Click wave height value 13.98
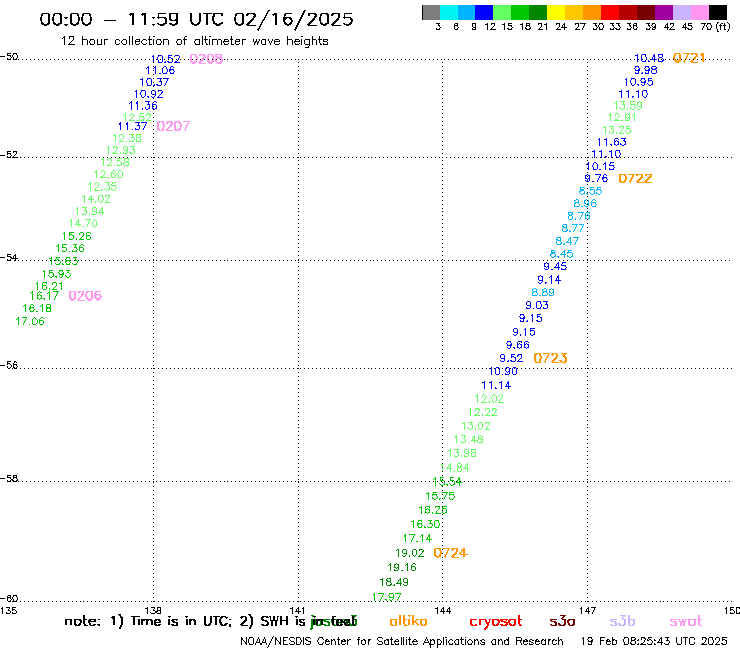The image size is (740, 650). [462, 453]
